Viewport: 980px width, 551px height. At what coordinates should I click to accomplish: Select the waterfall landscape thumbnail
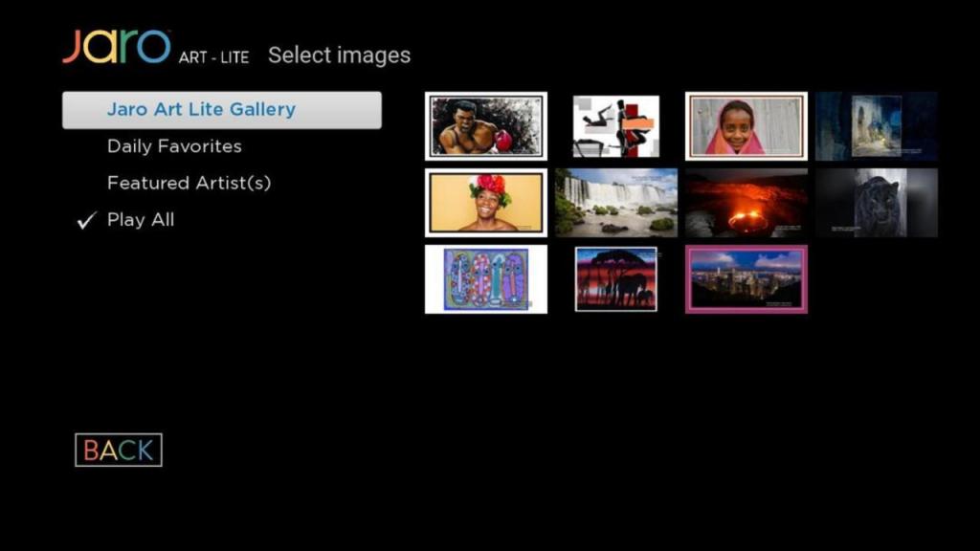coord(616,203)
